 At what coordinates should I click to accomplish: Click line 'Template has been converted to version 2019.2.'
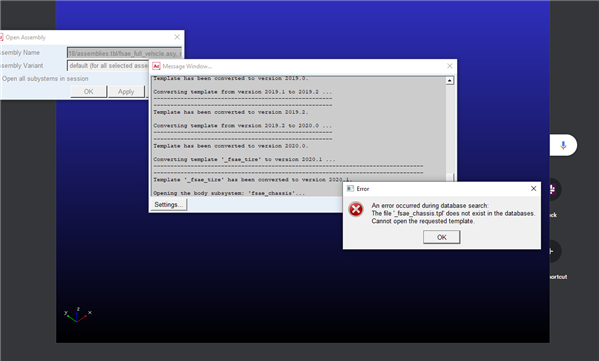pyautogui.click(x=231, y=112)
